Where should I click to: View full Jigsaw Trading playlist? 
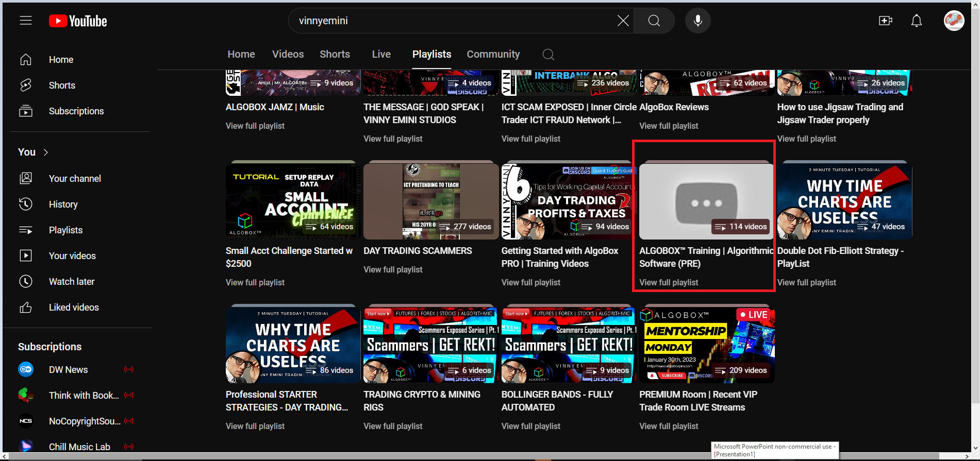[806, 139]
